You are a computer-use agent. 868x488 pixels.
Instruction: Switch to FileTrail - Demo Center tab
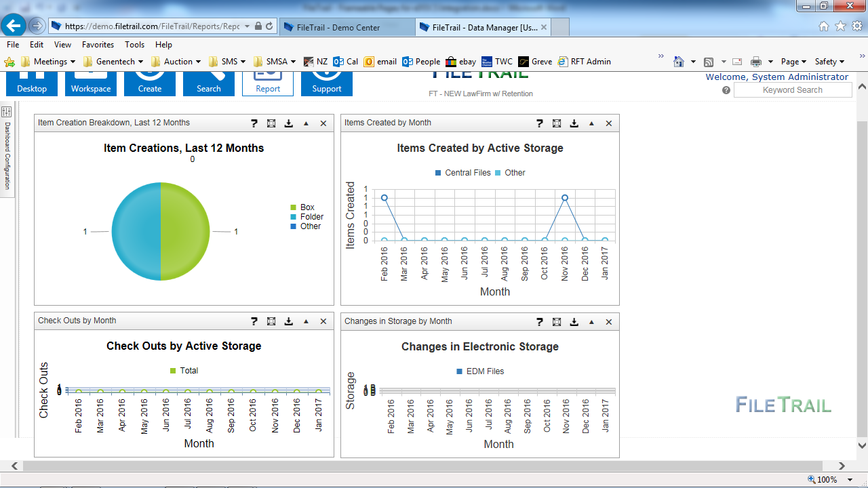point(346,27)
